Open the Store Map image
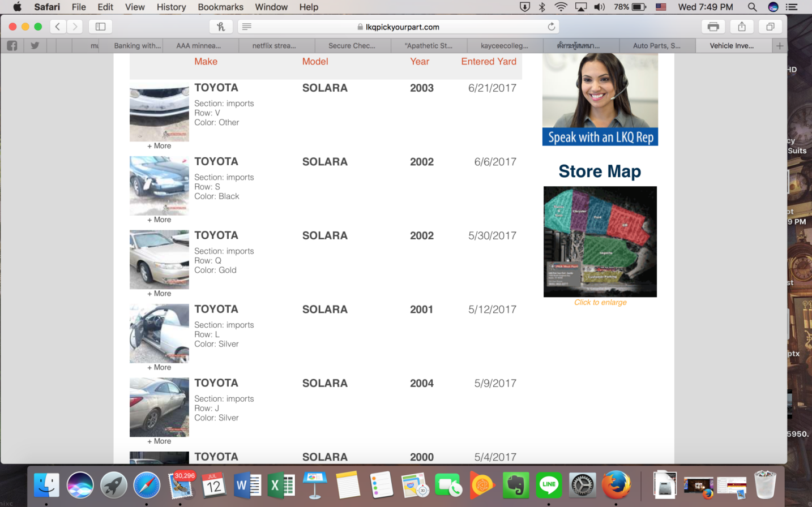The height and width of the screenshot is (507, 812). 600,242
